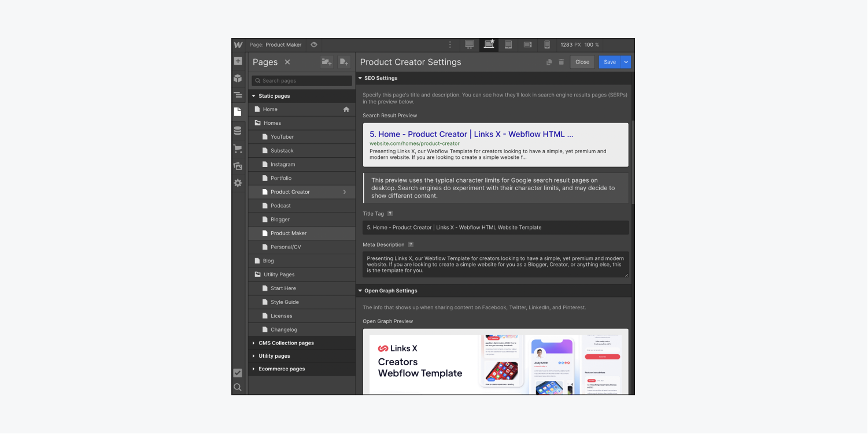Image resolution: width=868 pixels, height=434 pixels.
Task: Open the Webflow logo menu
Action: tap(238, 45)
